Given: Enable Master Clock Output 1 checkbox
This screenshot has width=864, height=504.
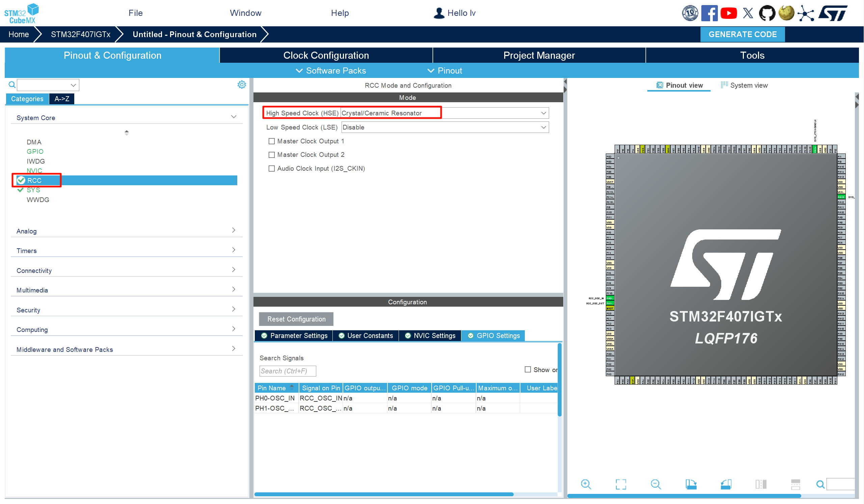Looking at the screenshot, I should 272,141.
